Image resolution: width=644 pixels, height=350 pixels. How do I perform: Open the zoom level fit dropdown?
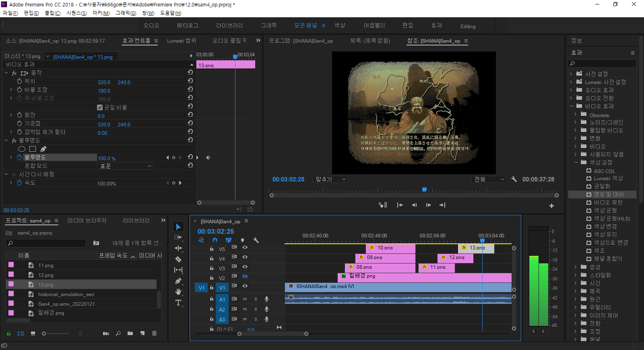(x=330, y=179)
